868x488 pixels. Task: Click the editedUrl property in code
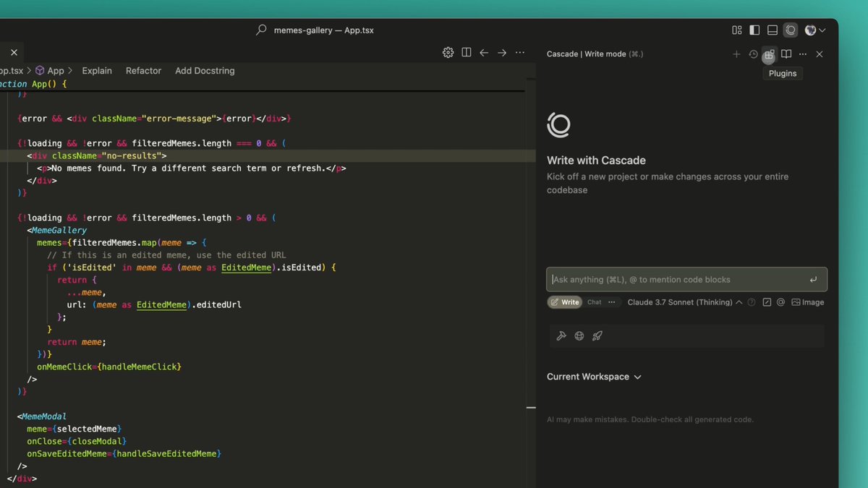coord(218,305)
